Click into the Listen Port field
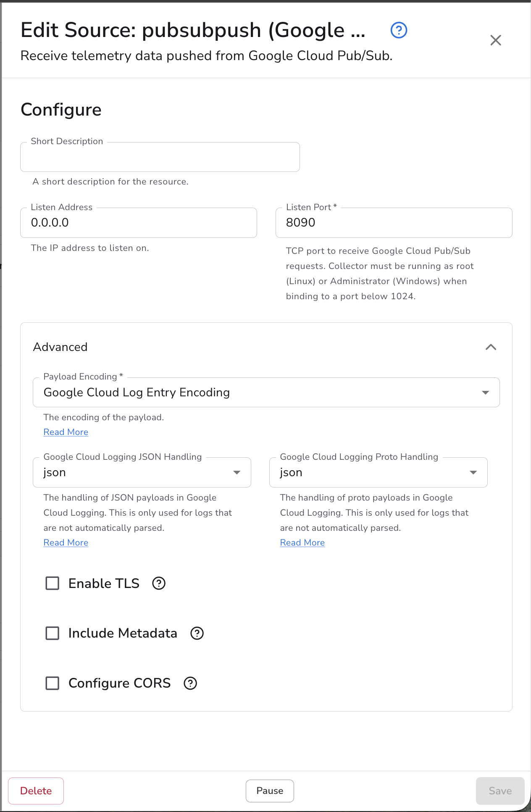Viewport: 531px width, 812px height. point(394,223)
